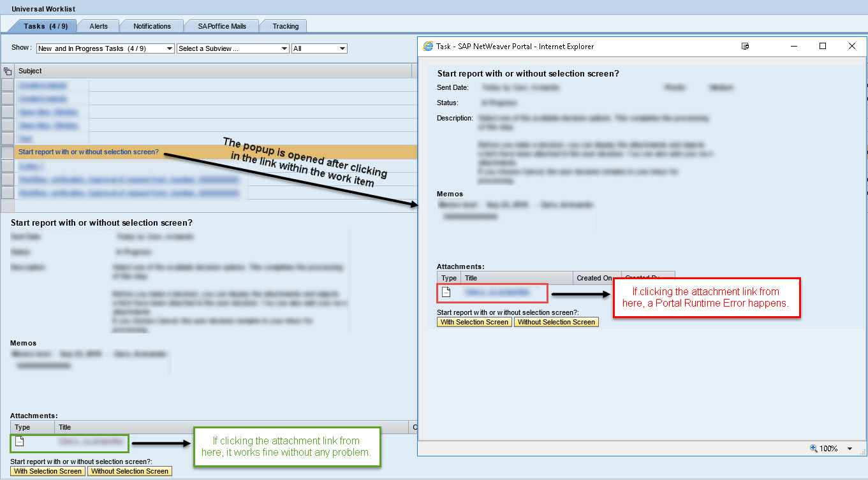Click the Internet Explorer logo in the popup title bar
This screenshot has height=480, width=868.
tap(429, 47)
